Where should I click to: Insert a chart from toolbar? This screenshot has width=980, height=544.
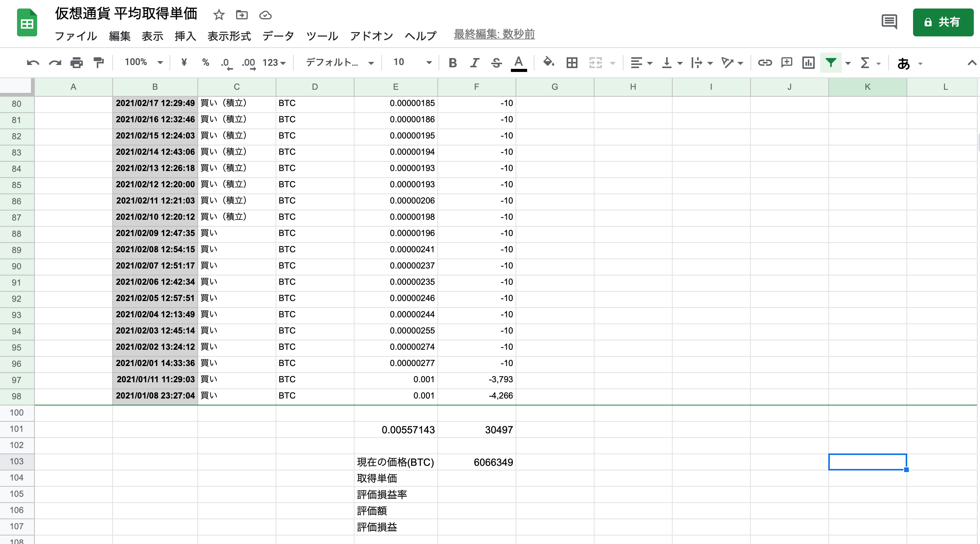pos(808,63)
